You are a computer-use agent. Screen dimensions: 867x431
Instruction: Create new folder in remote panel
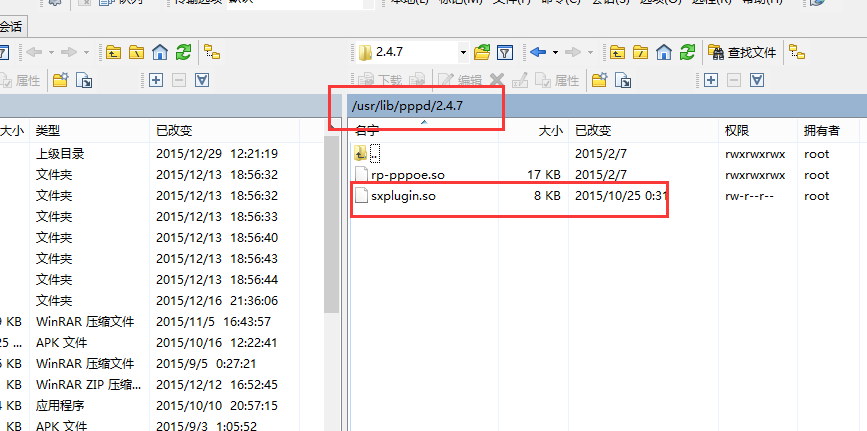pyautogui.click(x=599, y=81)
